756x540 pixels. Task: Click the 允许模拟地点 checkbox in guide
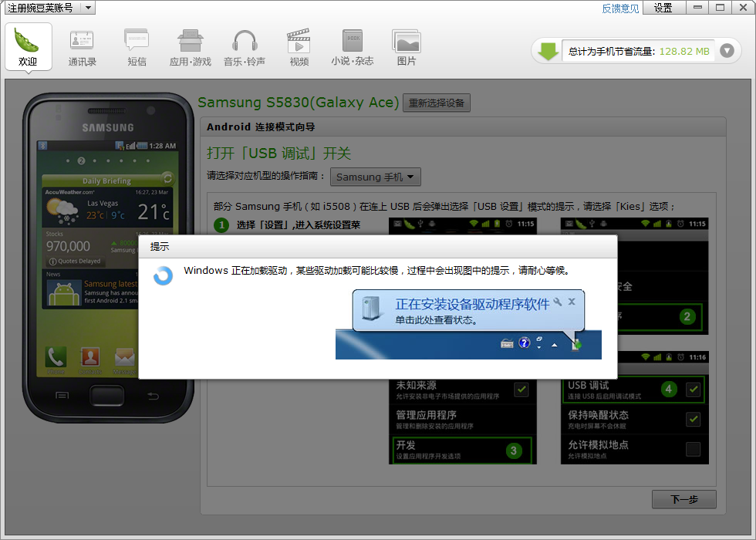click(x=694, y=449)
